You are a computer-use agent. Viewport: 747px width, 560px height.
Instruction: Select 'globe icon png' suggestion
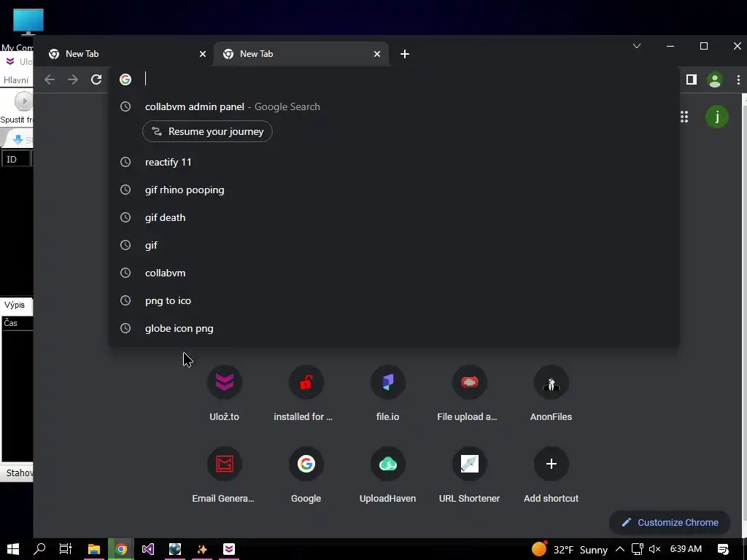[x=393, y=328]
